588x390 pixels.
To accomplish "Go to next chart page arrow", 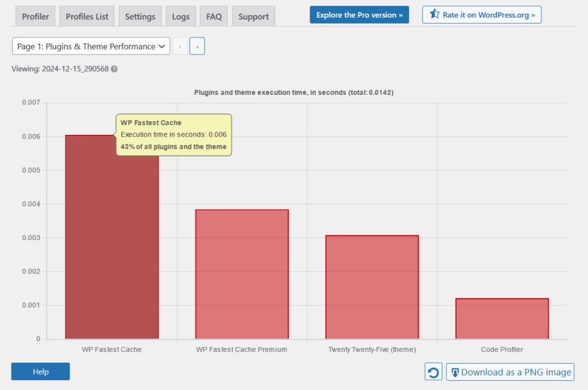I will pos(198,46).
